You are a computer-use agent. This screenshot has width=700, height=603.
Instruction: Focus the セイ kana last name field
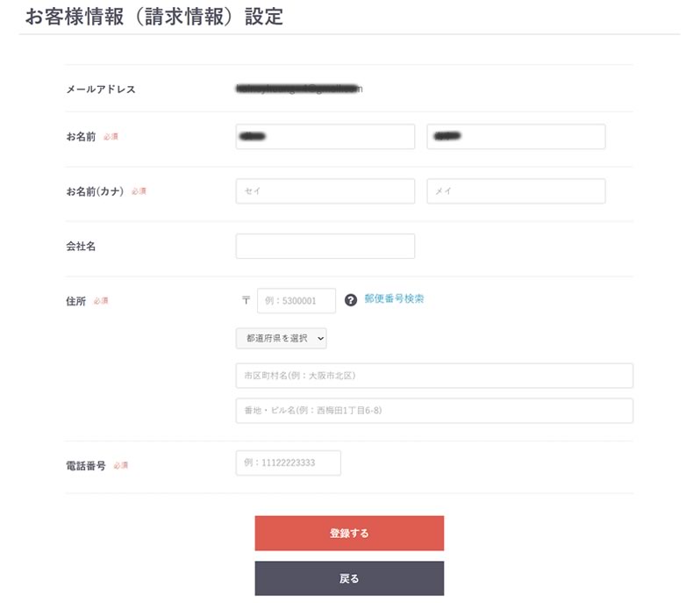pyautogui.click(x=325, y=191)
